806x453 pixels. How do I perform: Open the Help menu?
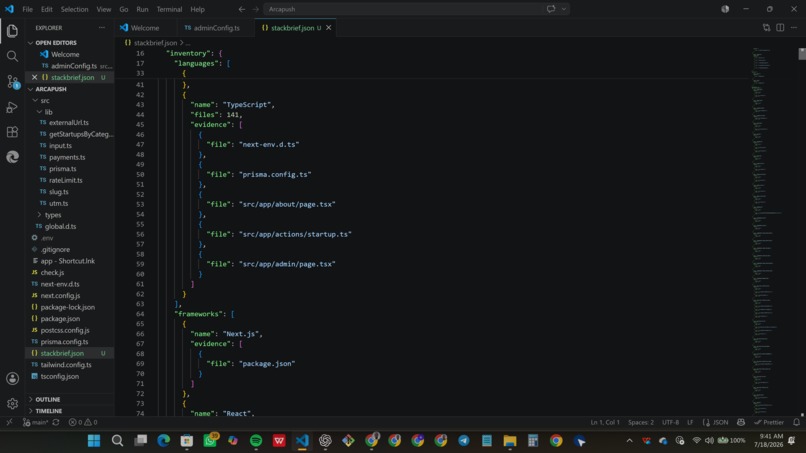coord(197,9)
